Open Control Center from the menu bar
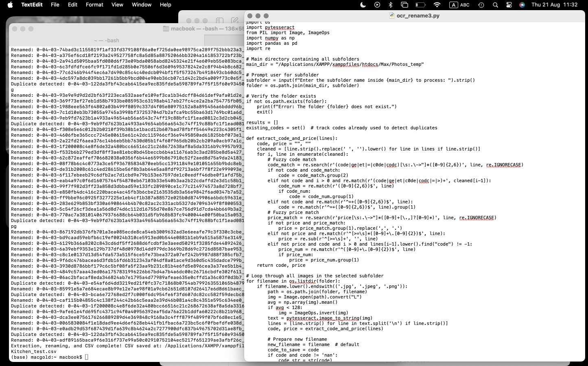This screenshot has height=366, width=588. (x=509, y=5)
